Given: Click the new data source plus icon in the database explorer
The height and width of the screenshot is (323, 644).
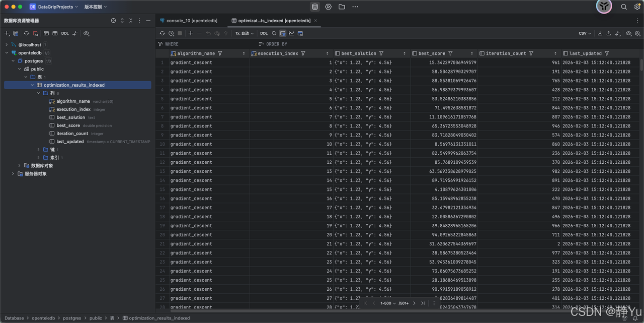Looking at the screenshot, I should 7,33.
